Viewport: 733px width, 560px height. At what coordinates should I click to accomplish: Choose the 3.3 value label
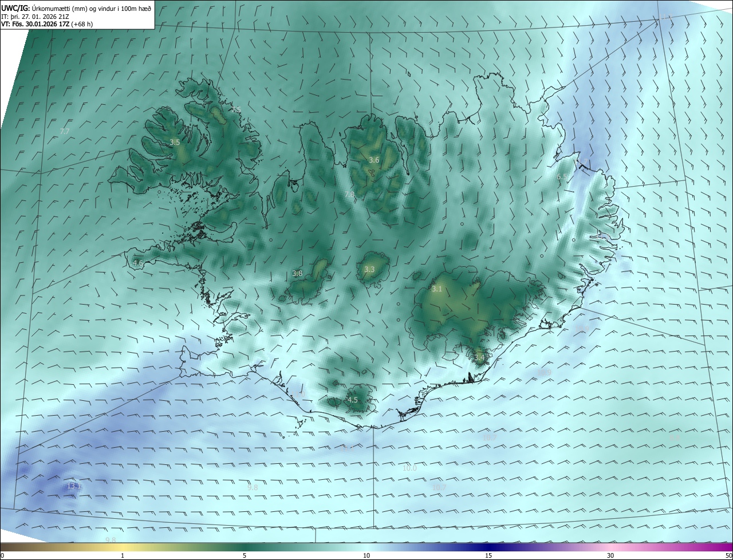tap(369, 270)
